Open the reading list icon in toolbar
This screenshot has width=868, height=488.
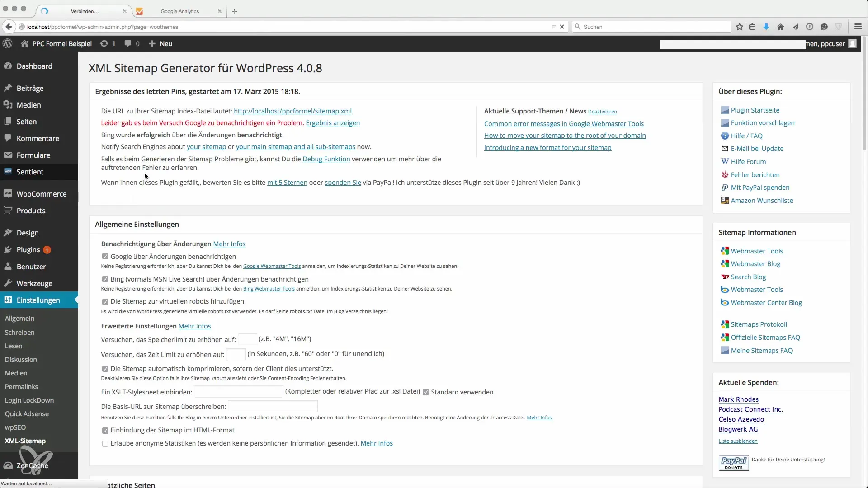point(752,27)
